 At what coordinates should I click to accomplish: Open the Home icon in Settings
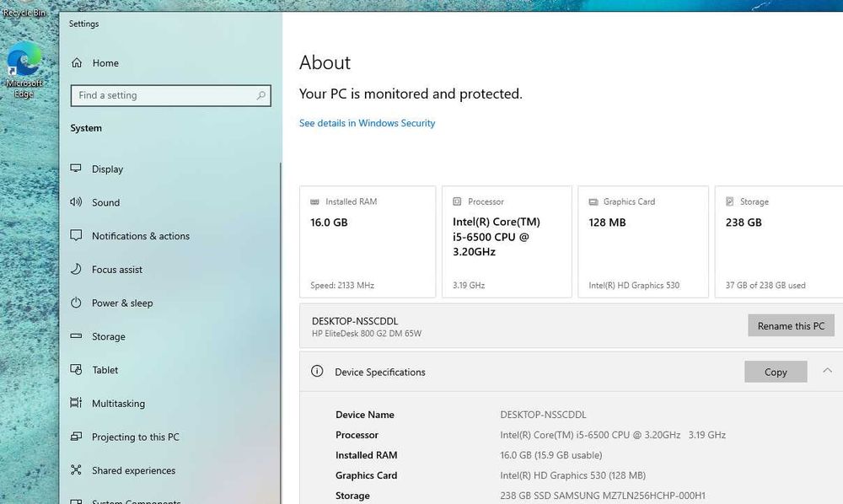coord(77,63)
